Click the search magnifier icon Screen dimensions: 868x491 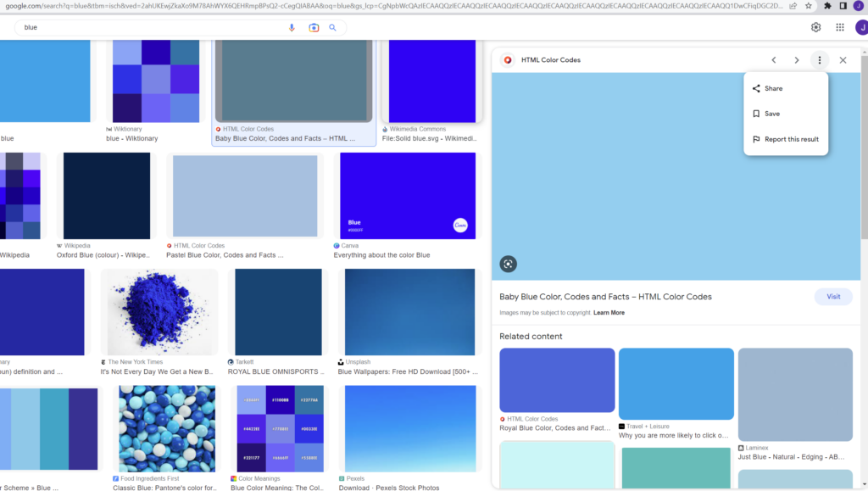(333, 27)
